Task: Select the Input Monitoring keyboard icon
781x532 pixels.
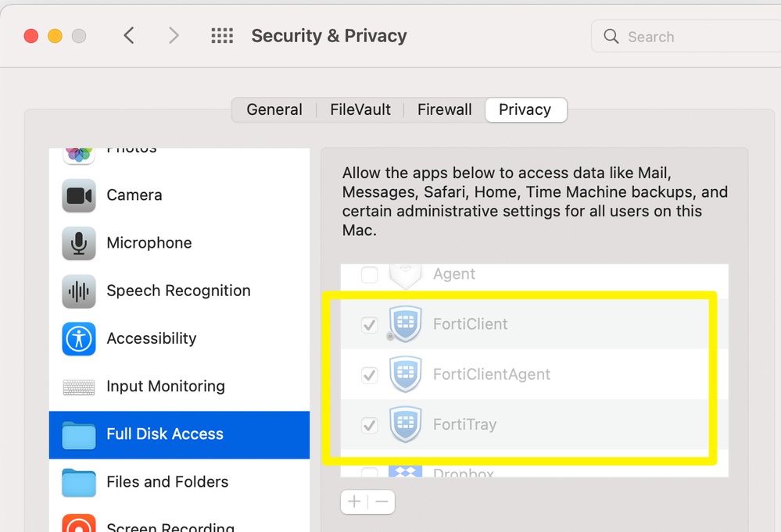Action: click(79, 387)
